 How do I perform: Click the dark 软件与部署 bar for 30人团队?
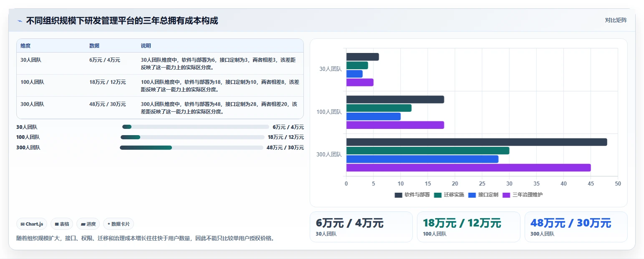363,57
